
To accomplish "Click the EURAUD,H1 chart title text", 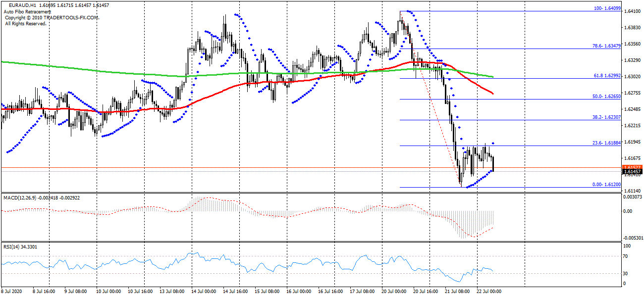I will tap(23, 5).
